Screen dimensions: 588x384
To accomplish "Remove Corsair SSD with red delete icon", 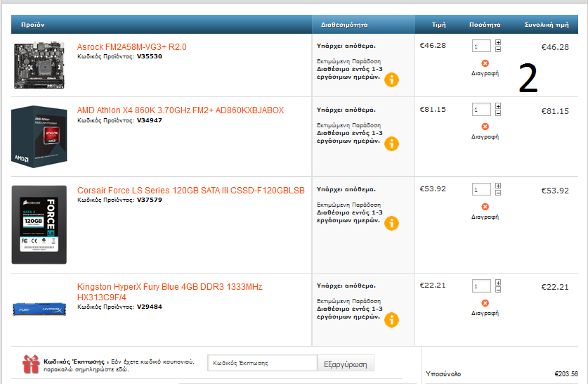I will (x=485, y=207).
